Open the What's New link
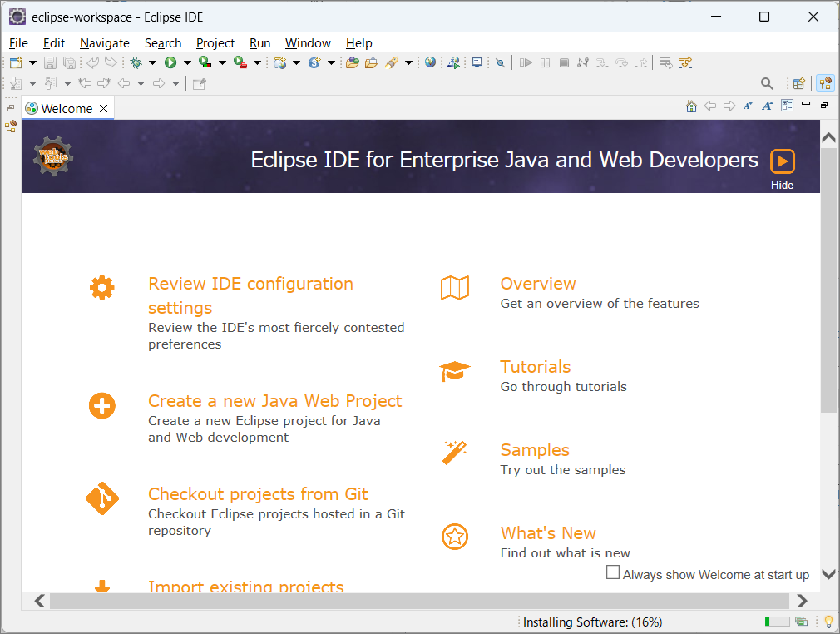The height and width of the screenshot is (634, 840). 548,532
